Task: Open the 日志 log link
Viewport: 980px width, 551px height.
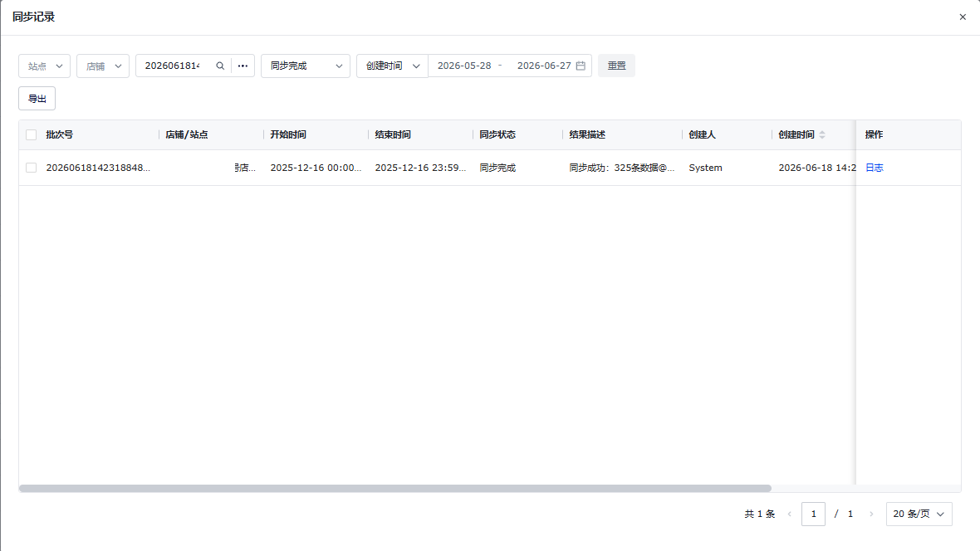Action: [874, 168]
